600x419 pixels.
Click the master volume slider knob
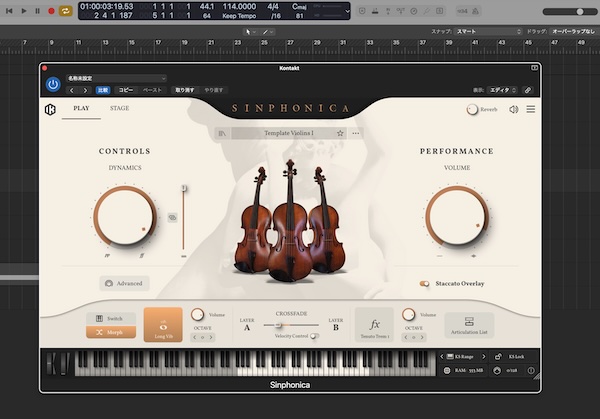click(x=580, y=11)
